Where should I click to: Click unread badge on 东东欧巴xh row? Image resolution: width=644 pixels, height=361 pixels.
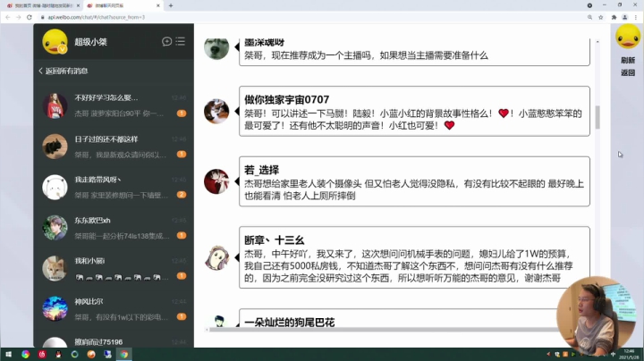[x=182, y=235]
